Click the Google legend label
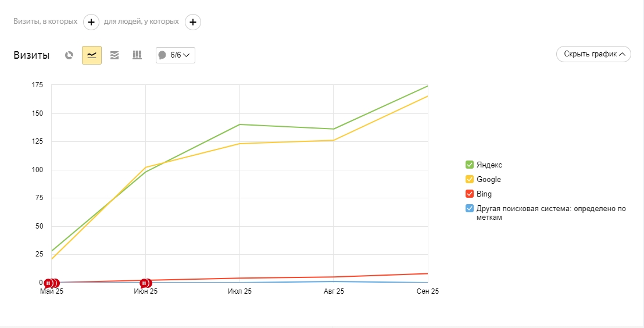Screen dimensions: 644x328 (x=488, y=179)
